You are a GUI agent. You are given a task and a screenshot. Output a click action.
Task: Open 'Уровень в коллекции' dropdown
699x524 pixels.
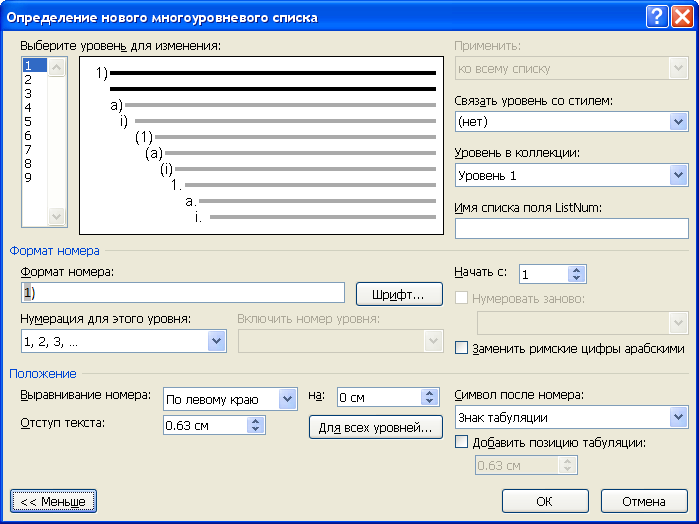click(x=678, y=175)
